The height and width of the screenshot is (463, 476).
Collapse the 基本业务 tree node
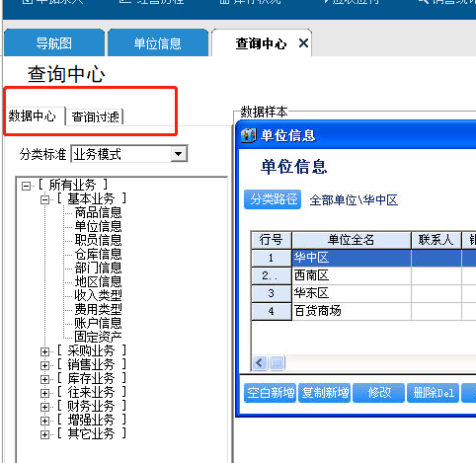point(44,199)
